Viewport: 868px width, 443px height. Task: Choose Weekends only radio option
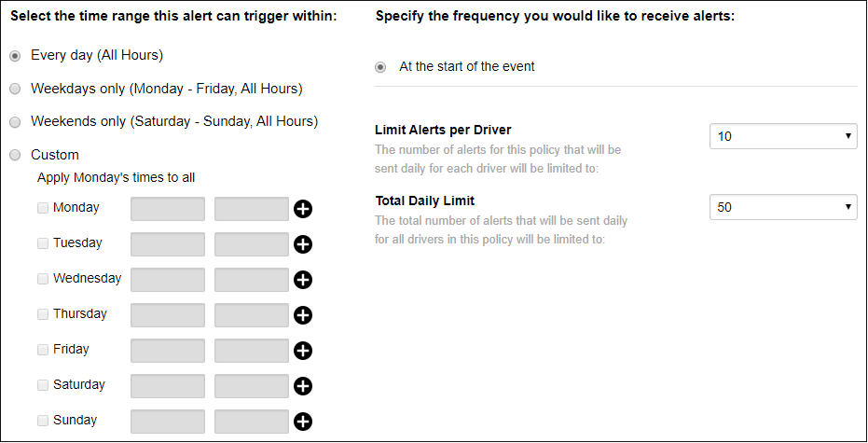[x=16, y=122]
